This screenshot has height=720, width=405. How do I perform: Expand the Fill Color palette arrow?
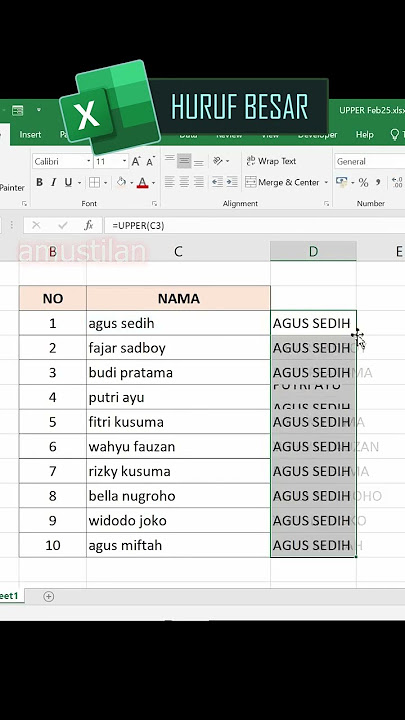coord(131,183)
